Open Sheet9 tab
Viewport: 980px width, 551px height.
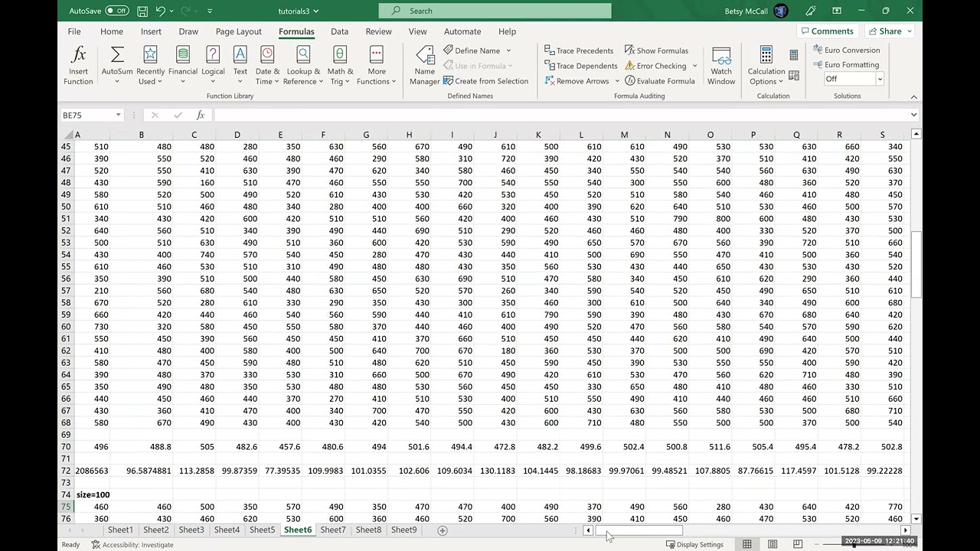click(403, 530)
